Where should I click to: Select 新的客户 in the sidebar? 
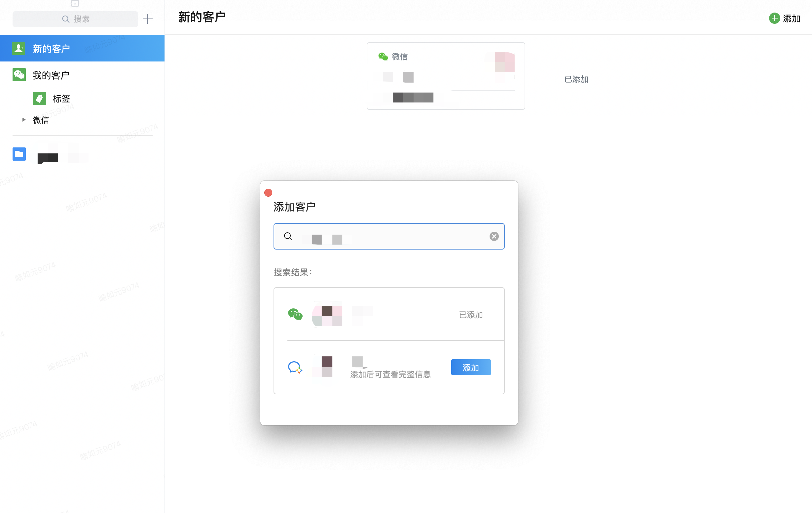[51, 49]
